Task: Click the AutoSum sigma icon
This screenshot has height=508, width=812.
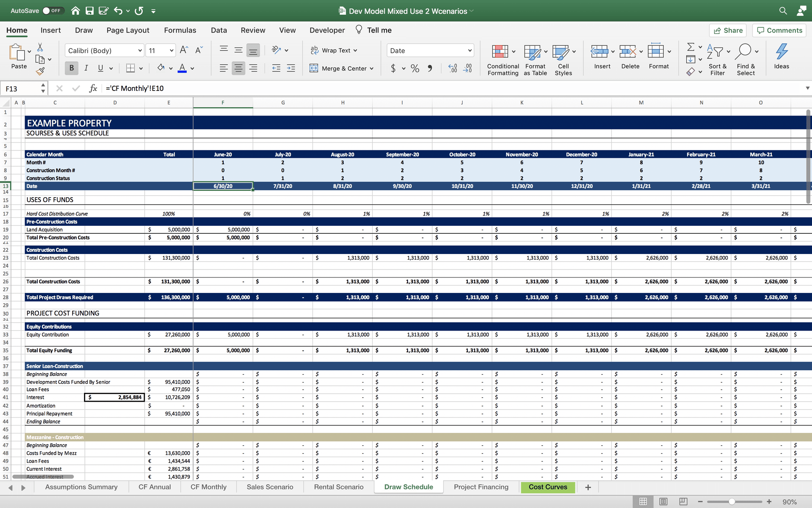Action: [x=691, y=47]
